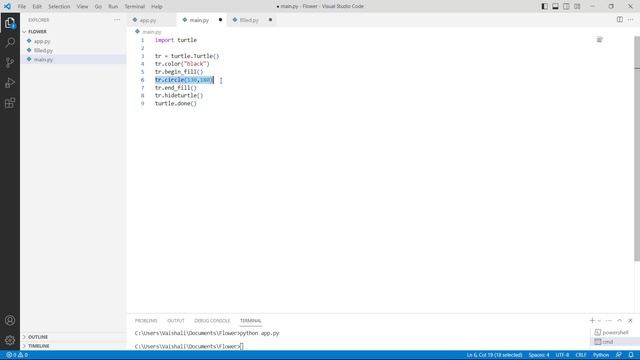640x360 pixels.
Task: Open the Go menu
Action: click(98, 7)
